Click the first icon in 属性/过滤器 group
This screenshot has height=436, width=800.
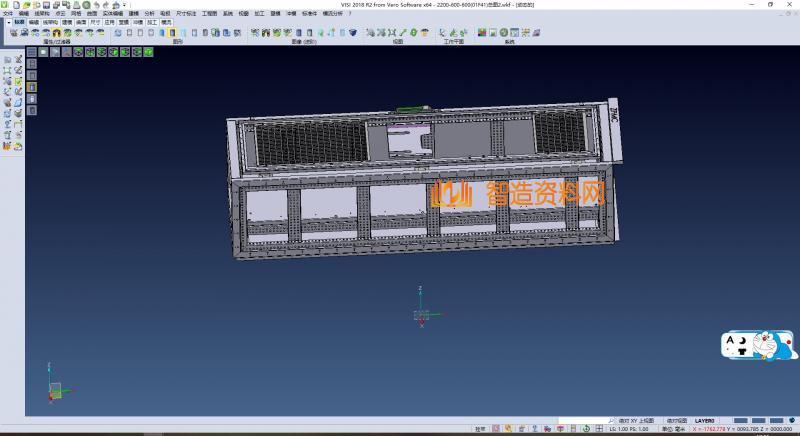pos(13,32)
